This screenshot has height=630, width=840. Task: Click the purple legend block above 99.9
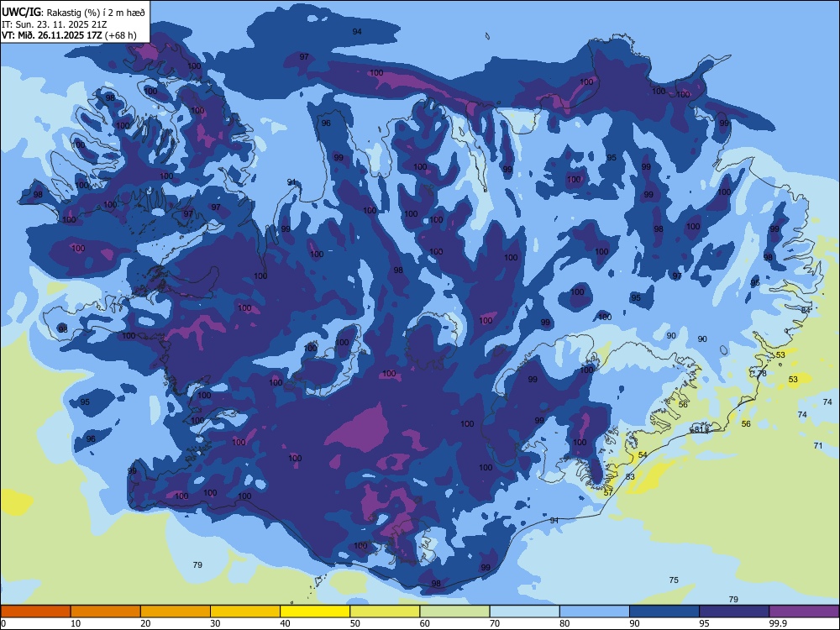tap(804, 612)
